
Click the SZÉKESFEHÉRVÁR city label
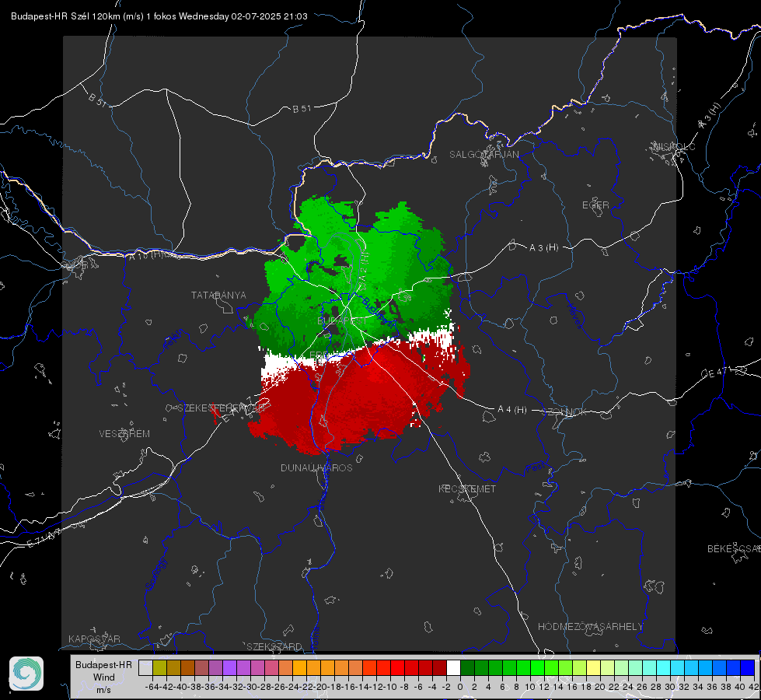(222, 408)
